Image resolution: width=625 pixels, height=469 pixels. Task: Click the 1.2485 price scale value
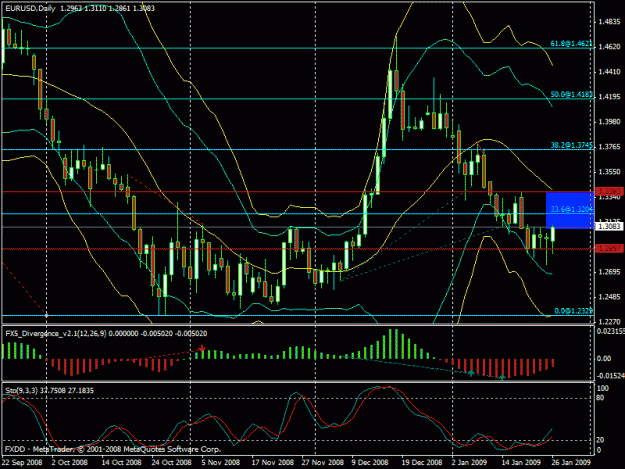click(x=609, y=297)
